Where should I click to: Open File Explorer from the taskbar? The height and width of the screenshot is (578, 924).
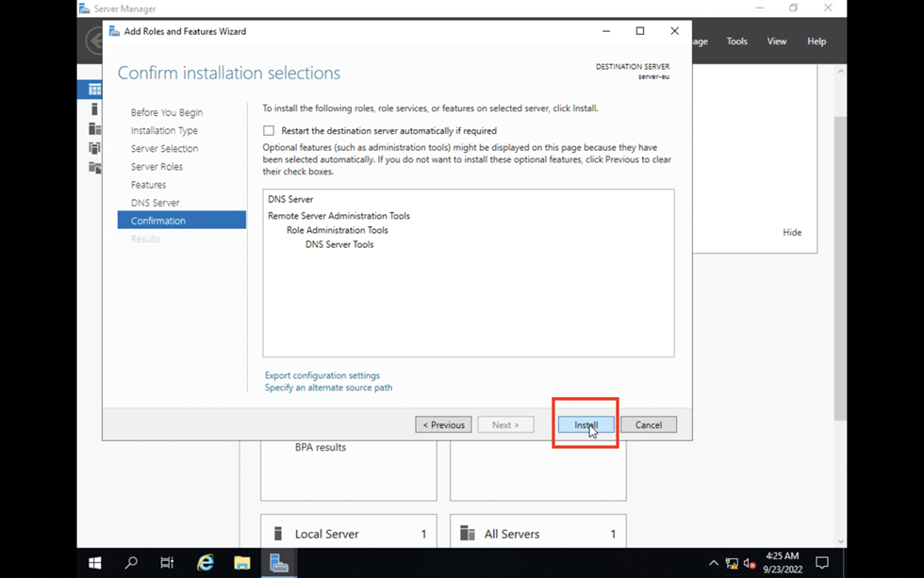(241, 563)
